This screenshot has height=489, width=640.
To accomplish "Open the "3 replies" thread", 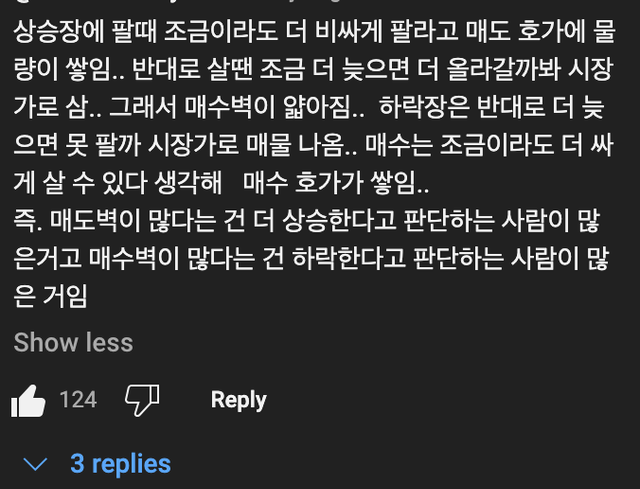I will pos(120,464).
